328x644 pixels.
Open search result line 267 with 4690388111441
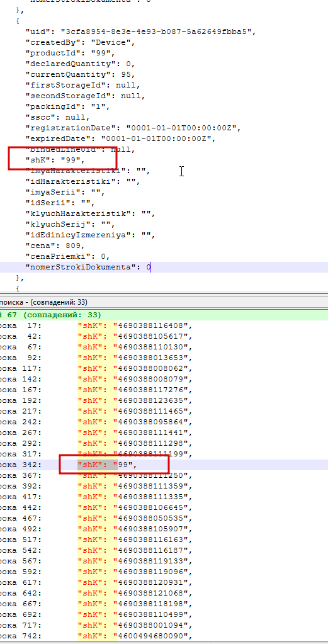[164, 432]
